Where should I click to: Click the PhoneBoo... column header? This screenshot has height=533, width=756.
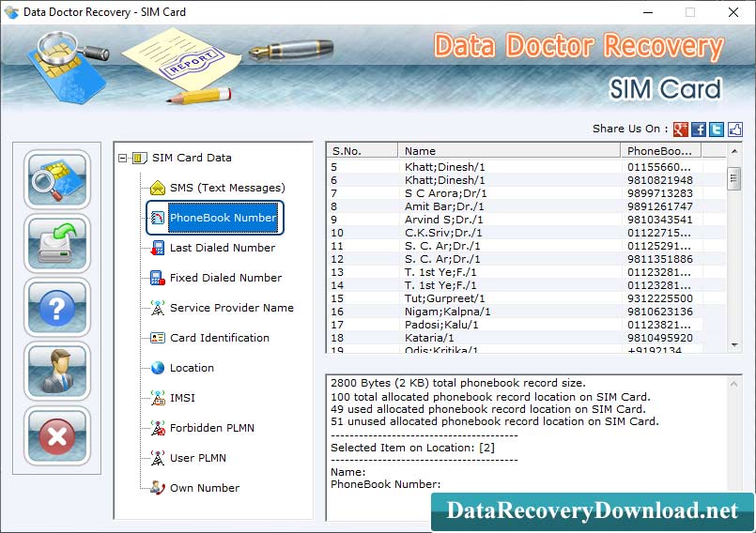coord(660,151)
